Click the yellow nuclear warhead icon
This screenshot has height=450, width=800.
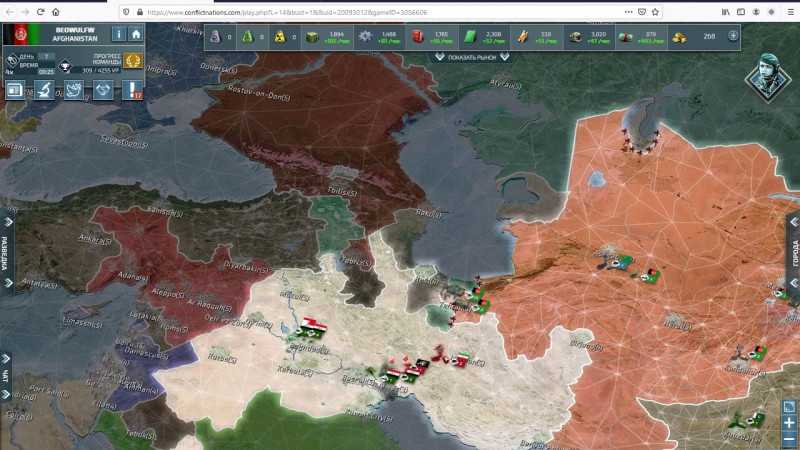click(x=280, y=37)
